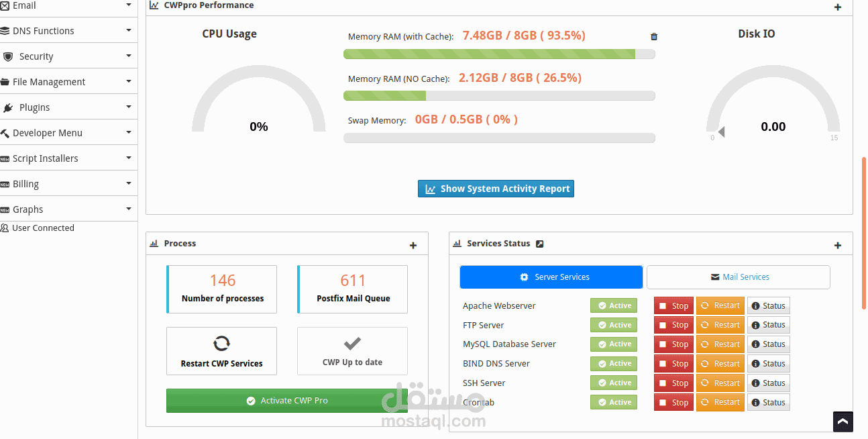Stop the MySQL Database Server
Viewport: 868px width, 439px height.
[x=673, y=344]
